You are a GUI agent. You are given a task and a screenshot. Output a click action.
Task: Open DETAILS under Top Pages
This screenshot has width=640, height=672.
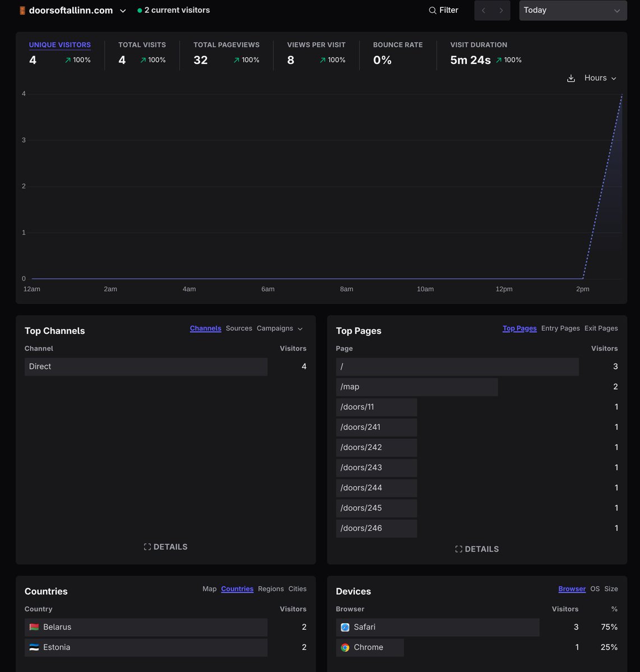coord(477,549)
